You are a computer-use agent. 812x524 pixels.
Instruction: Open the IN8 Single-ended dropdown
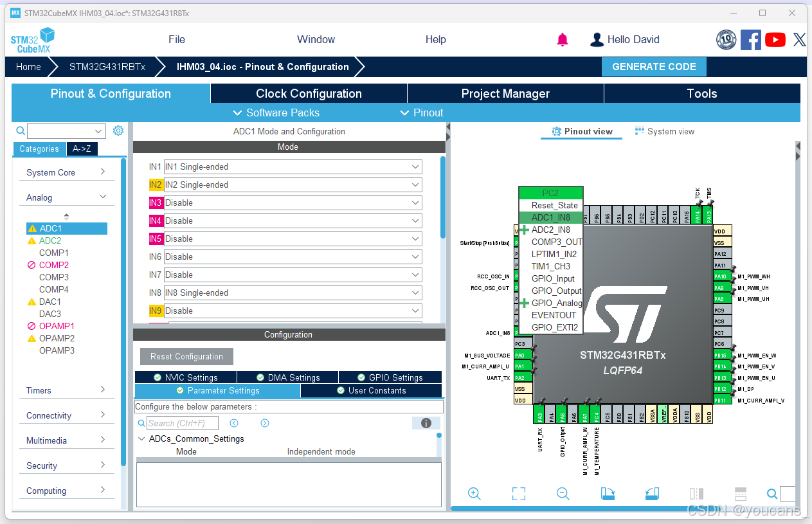(x=293, y=293)
